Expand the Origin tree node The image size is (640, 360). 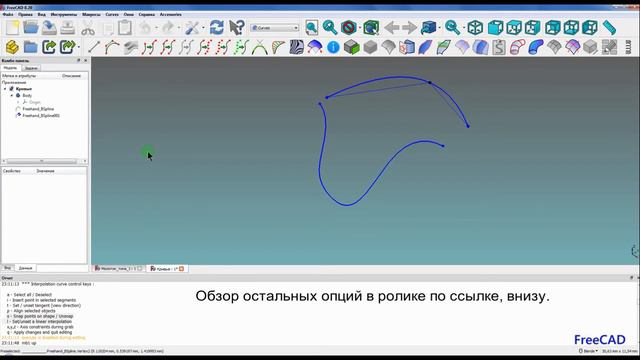point(18,102)
